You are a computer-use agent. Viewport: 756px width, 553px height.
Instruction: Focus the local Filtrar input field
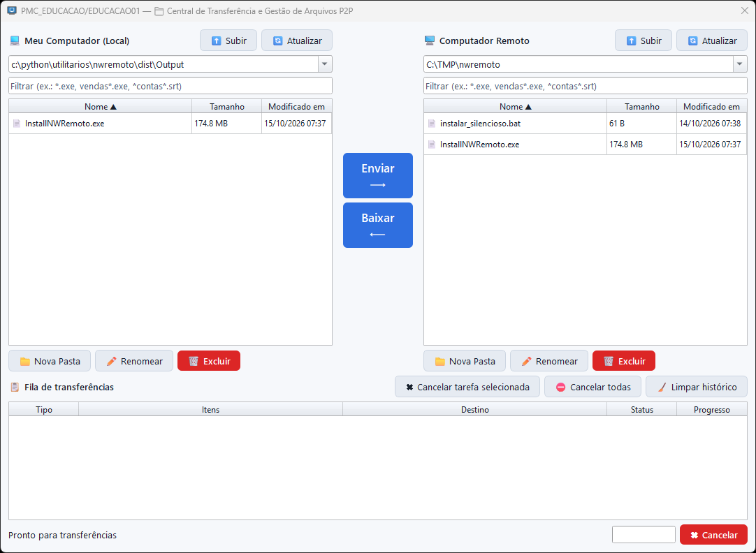170,86
